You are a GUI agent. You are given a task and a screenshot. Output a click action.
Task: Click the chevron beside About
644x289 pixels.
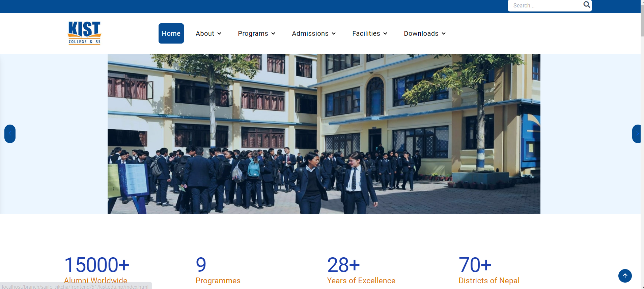tap(219, 33)
